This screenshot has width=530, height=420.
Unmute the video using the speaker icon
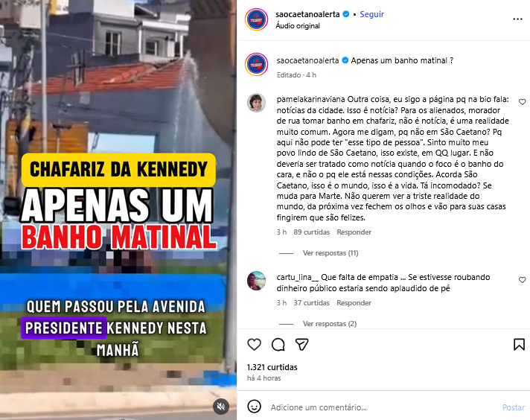coord(221,406)
